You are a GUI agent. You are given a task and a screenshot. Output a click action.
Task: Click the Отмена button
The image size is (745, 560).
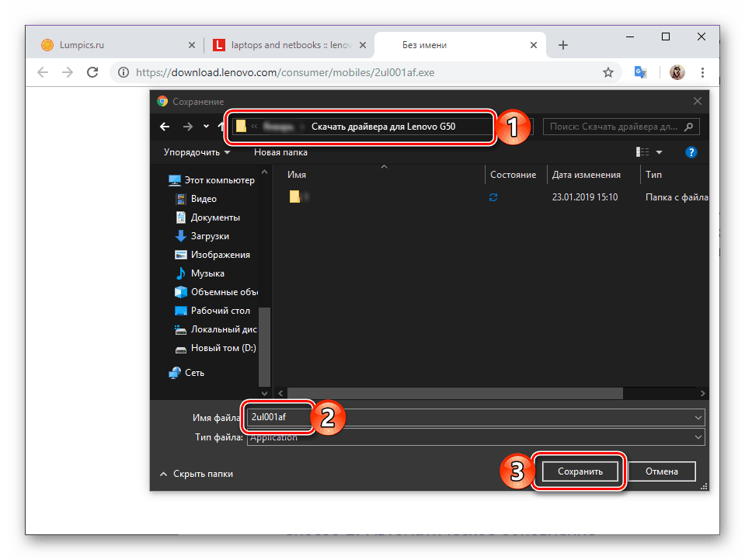click(x=662, y=471)
